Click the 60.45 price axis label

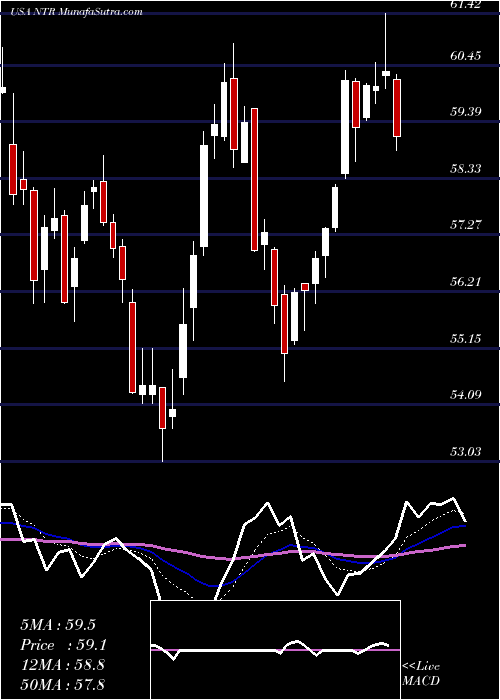(467, 56)
